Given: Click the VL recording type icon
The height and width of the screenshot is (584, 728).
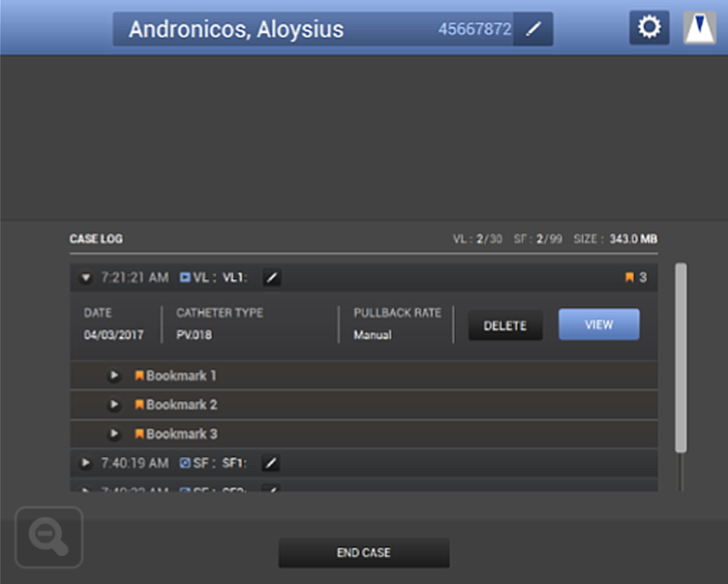Looking at the screenshot, I should 185,277.
